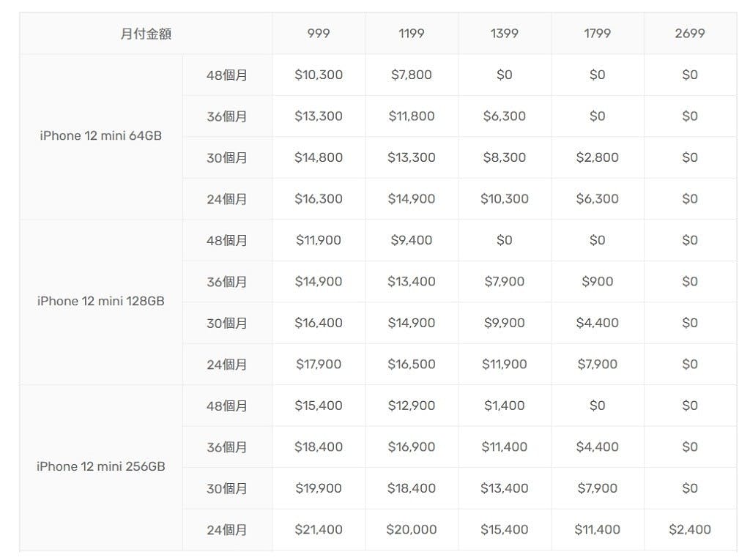Viewport: 750px width, 560px height.
Task: Select the $21,400 price cell
Action: (x=319, y=530)
